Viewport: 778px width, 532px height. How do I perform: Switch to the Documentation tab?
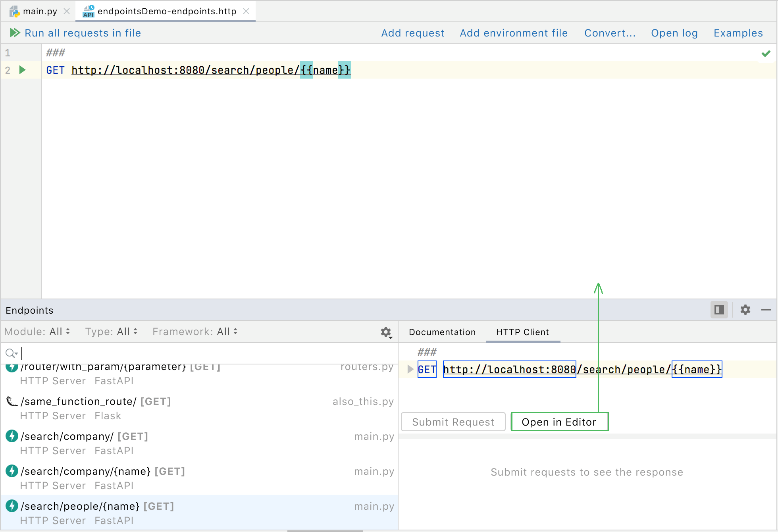[442, 332]
